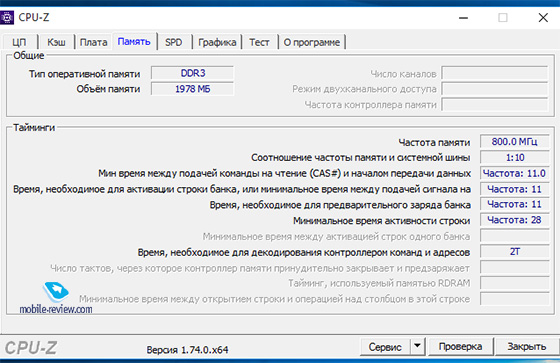The image size is (560, 363).
Task: Select the 1978 МБ memory size field
Action: tap(192, 89)
